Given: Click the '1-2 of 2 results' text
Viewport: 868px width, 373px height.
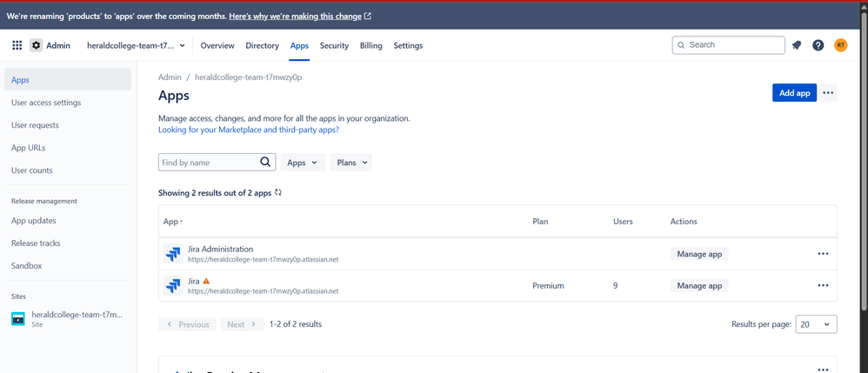Looking at the screenshot, I should click(x=296, y=323).
